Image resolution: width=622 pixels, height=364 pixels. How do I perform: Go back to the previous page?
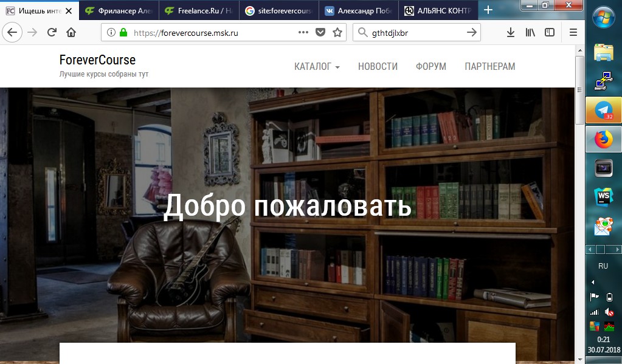point(12,33)
